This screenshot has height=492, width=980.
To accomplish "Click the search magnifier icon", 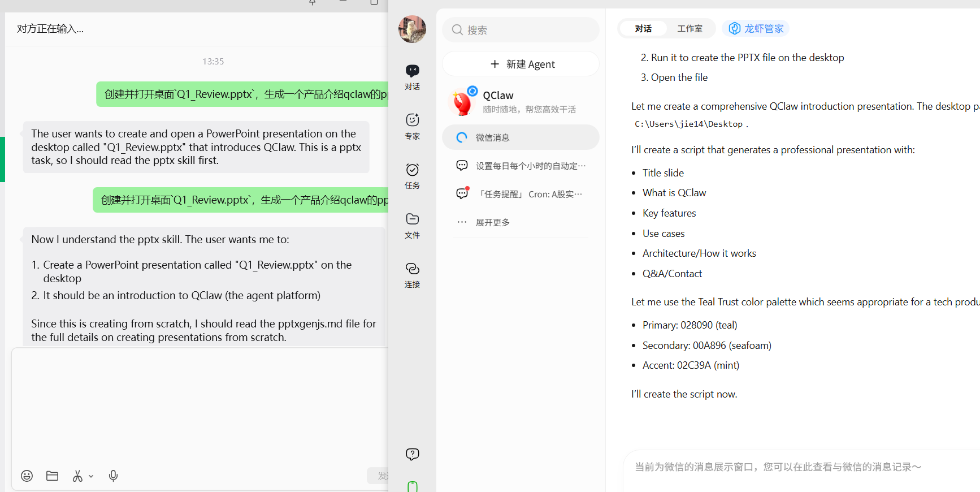I will (458, 30).
